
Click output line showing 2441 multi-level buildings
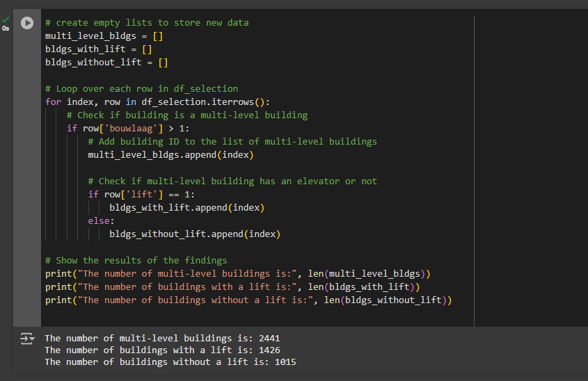click(x=162, y=339)
